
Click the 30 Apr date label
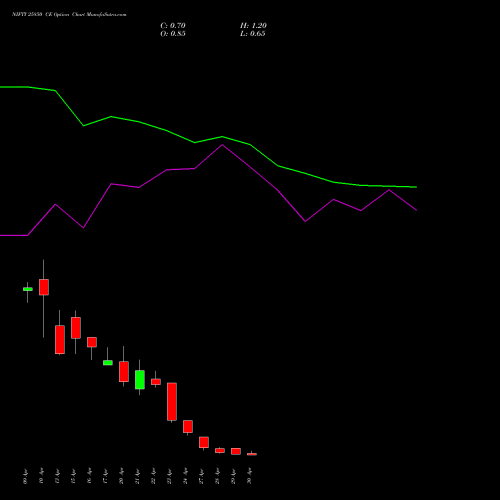pos(249,477)
